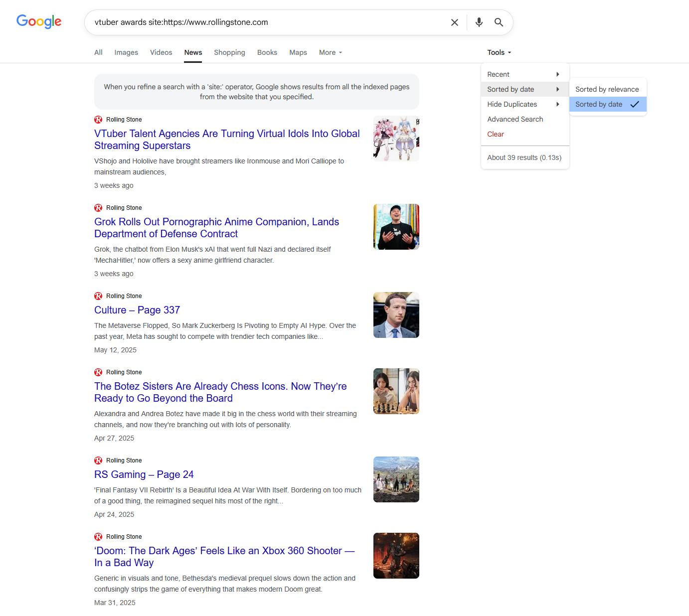689x616 pixels.
Task: Open the Books tab
Action: coord(267,52)
